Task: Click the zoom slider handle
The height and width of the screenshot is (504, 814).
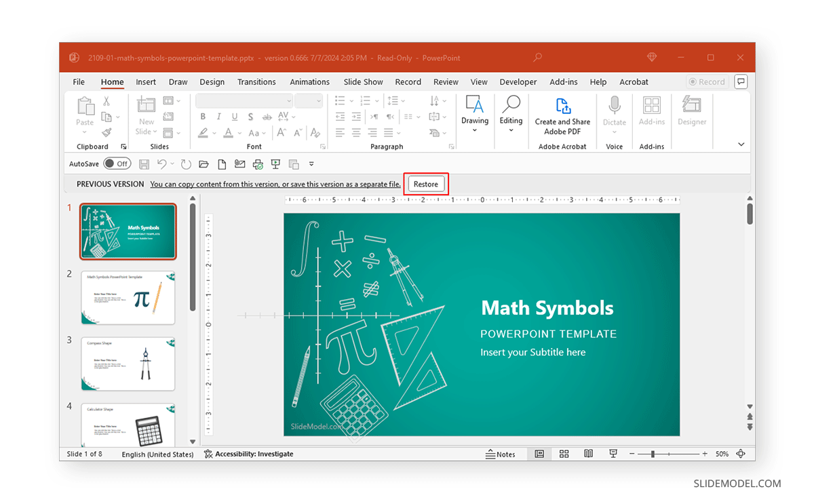Action: click(x=654, y=454)
